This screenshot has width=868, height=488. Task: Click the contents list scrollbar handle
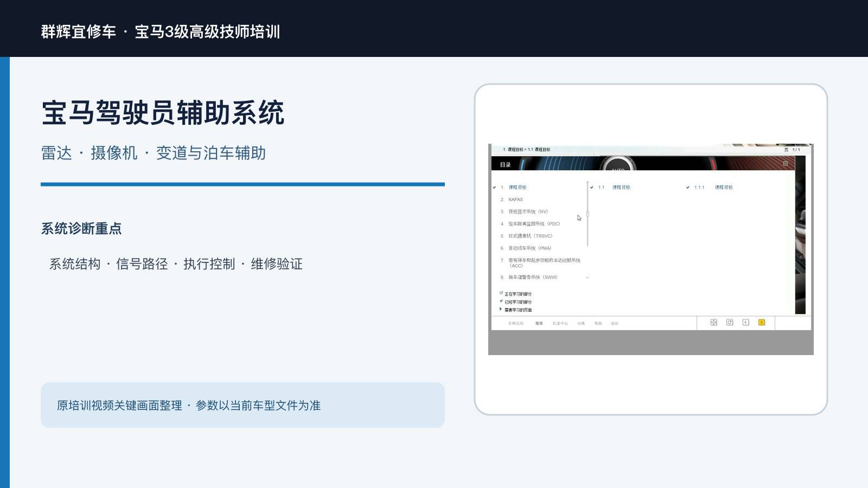[588, 214]
